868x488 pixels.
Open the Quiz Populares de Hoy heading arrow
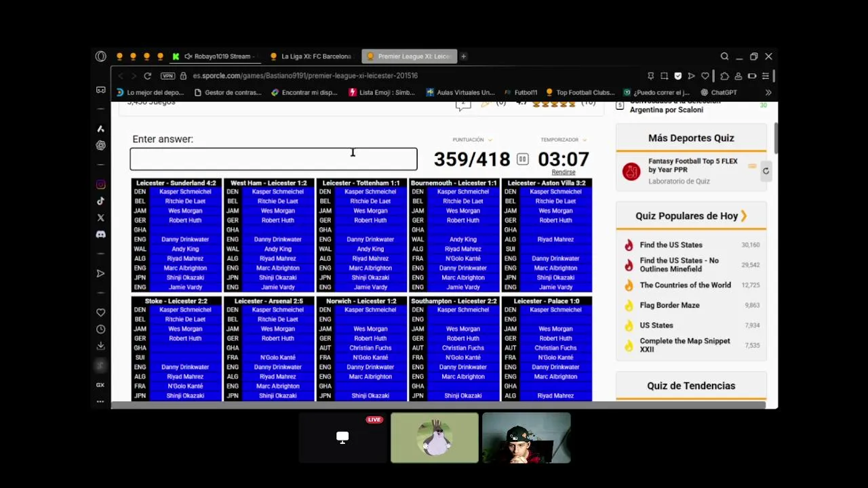tap(744, 216)
